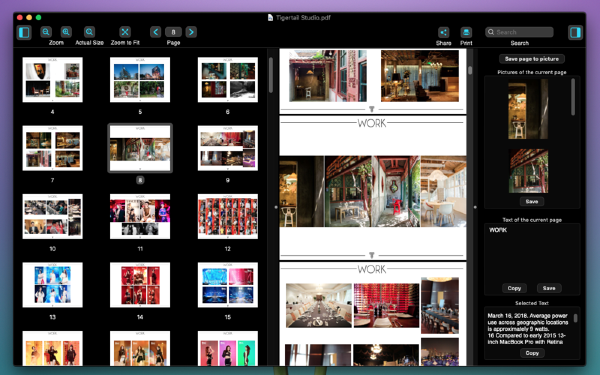Open the Share menu

pos(443,33)
